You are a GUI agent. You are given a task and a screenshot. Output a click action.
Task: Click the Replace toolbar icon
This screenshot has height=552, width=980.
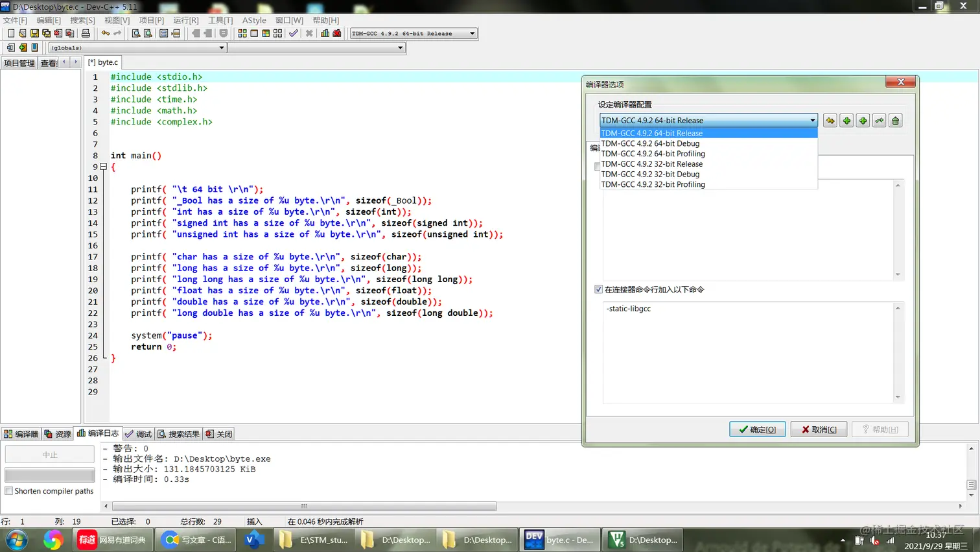148,34
